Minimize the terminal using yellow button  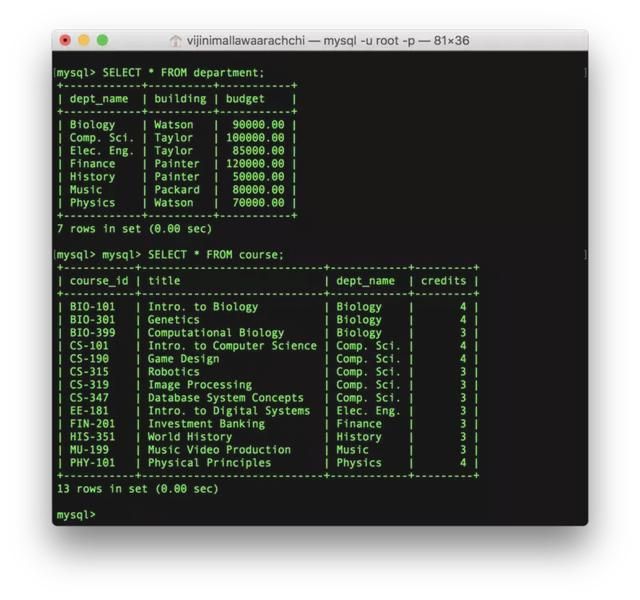tap(84, 41)
